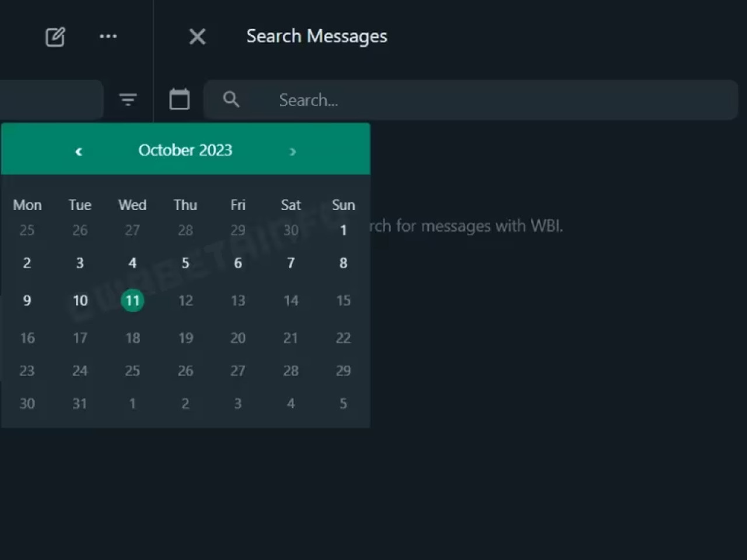Close the Search Messages panel

(197, 37)
